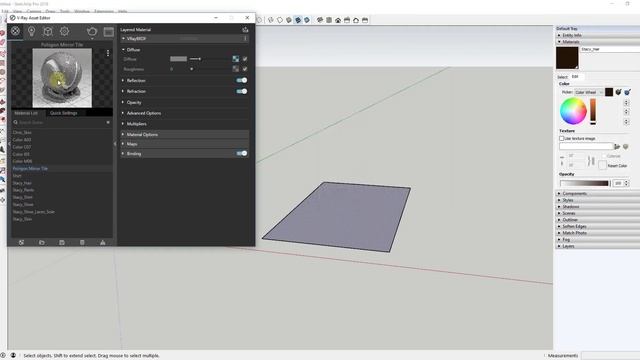640x360 pixels.
Task: Expand the Maps section
Action: click(123, 144)
